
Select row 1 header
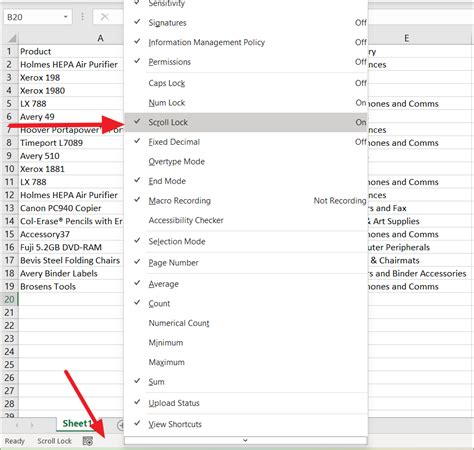click(9, 51)
